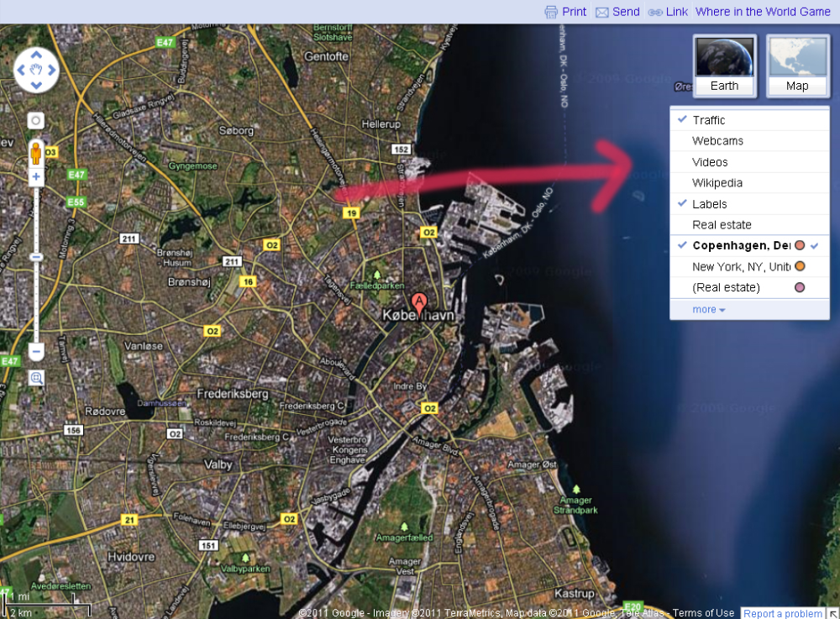Pan the map down with the arrow
This screenshot has width=840, height=619.
click(x=36, y=85)
